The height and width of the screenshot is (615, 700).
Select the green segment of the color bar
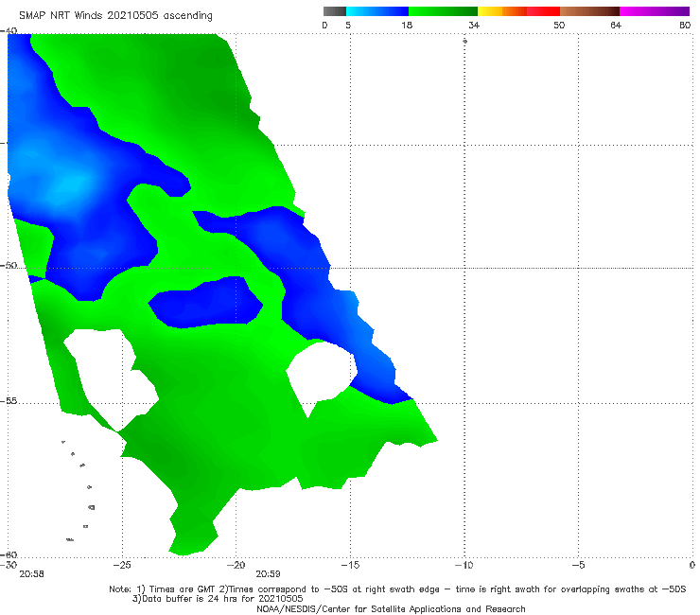443,11
